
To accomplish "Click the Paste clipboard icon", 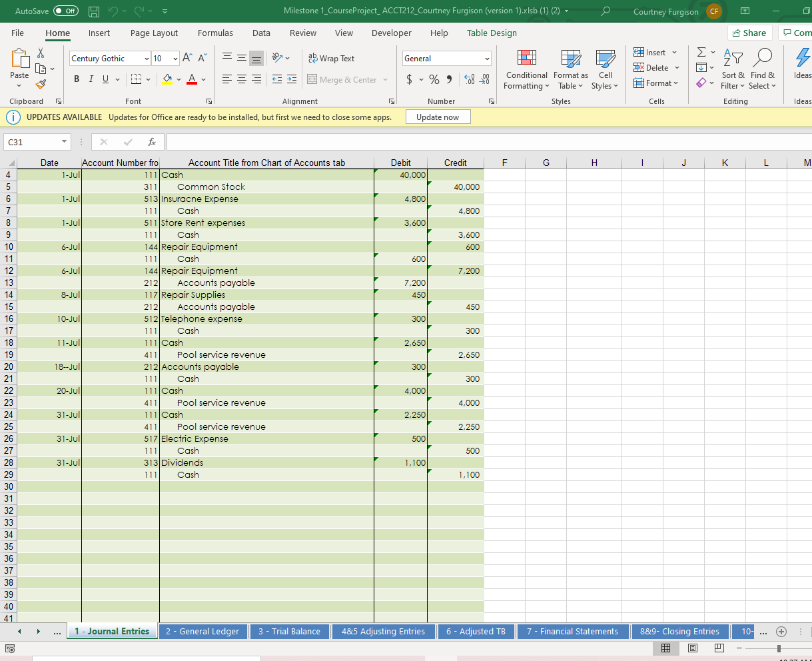I will [x=20, y=58].
